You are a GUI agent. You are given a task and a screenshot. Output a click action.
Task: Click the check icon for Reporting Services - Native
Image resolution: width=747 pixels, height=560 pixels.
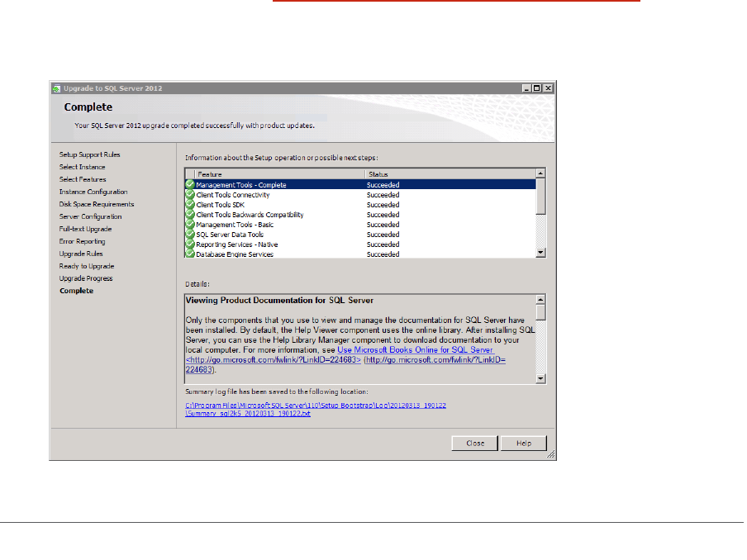190,244
